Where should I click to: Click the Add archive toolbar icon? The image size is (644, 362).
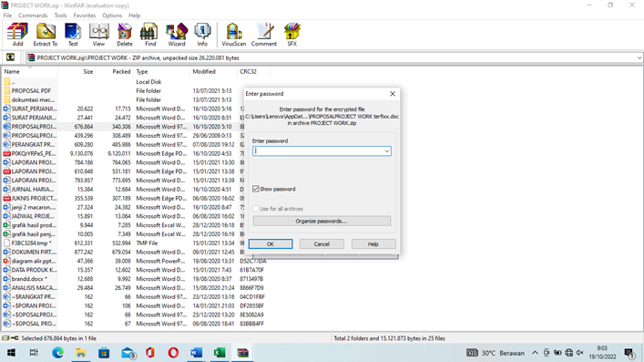point(17,35)
